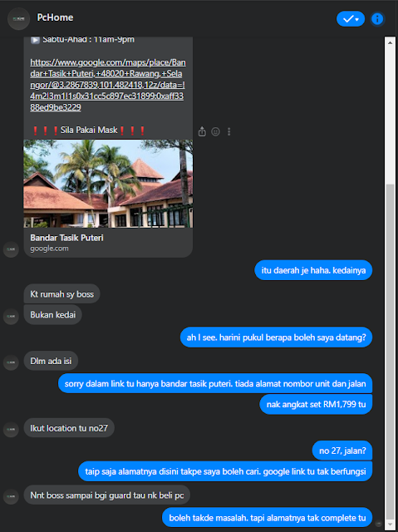Open the Google Maps Bandar Tasik Puteri link
Image resolution: width=398 pixels, height=532 pixels.
point(108,85)
